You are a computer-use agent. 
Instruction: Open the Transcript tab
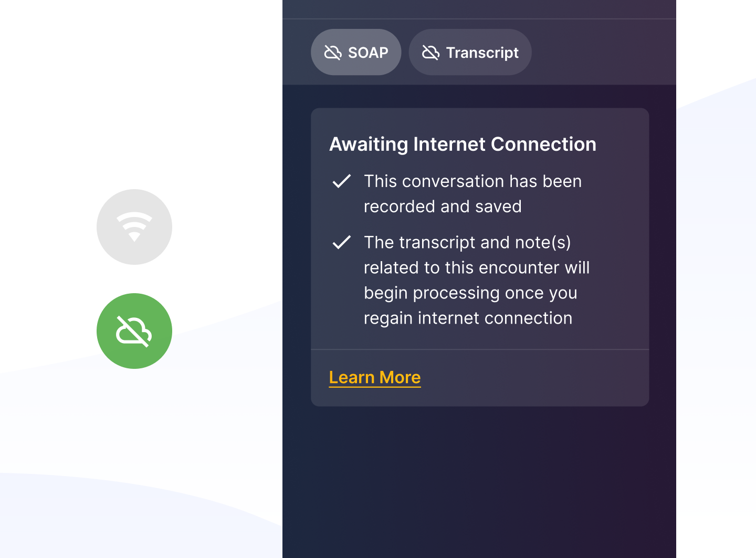[x=470, y=53]
